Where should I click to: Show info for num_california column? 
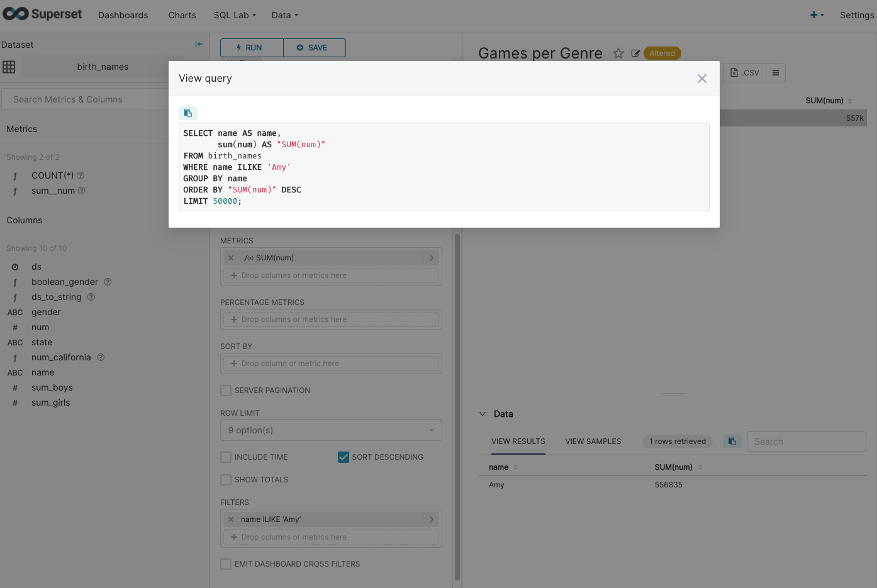click(101, 357)
